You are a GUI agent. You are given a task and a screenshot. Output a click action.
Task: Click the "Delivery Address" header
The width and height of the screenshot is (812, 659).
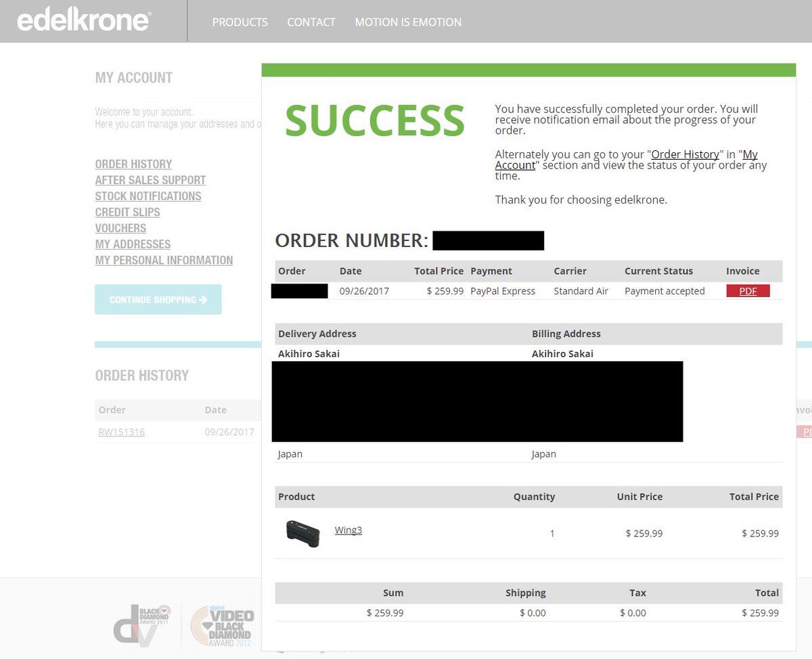(317, 334)
